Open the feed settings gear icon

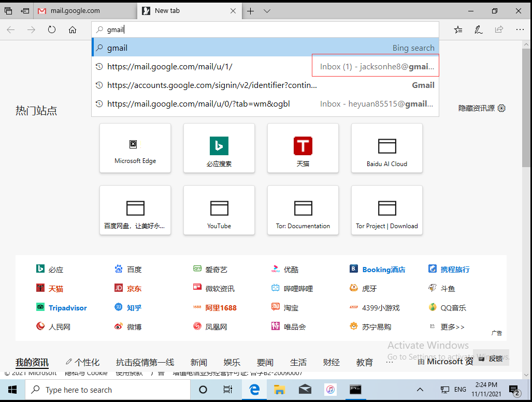point(501,108)
